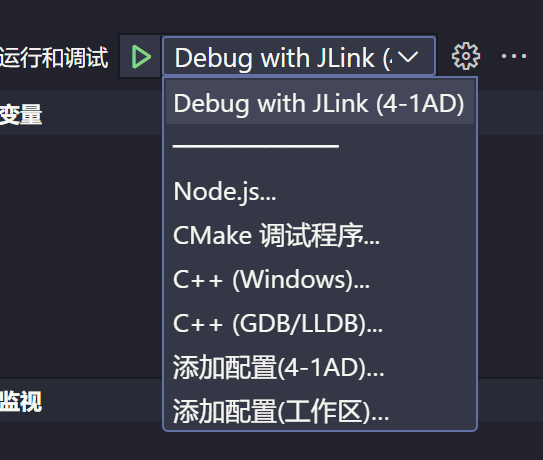Choose the Node.js... option
The width and height of the screenshot is (543, 460).
[320, 192]
